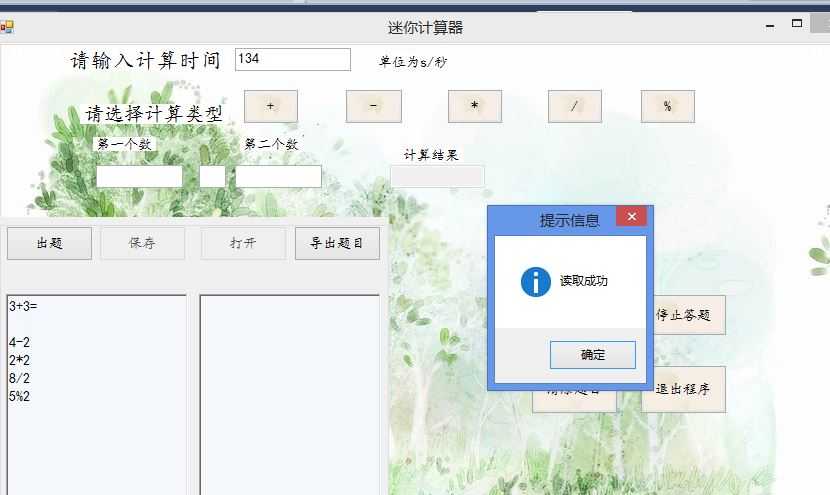Click the app icon in title bar

[x=7, y=27]
